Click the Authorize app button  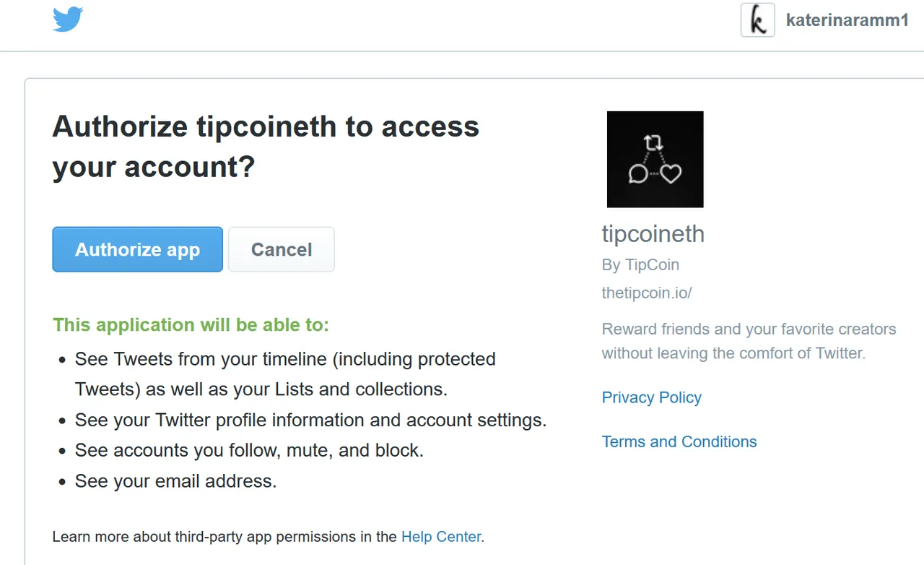click(137, 249)
